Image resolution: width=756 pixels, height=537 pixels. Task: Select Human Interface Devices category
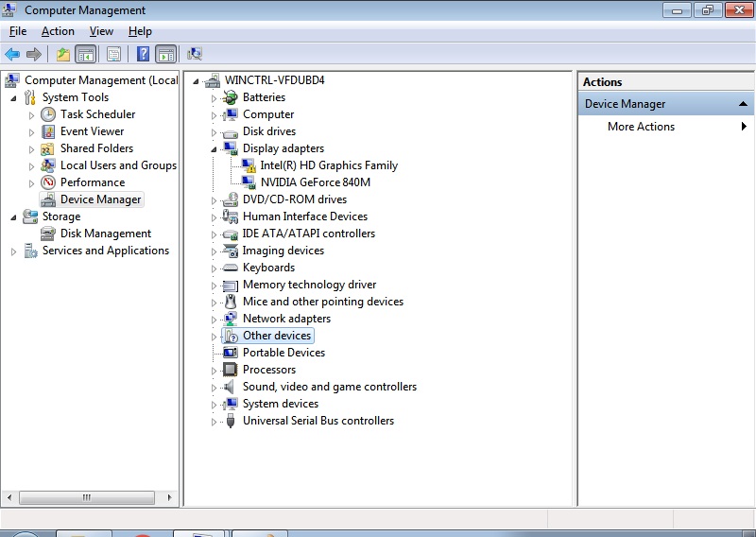click(304, 217)
